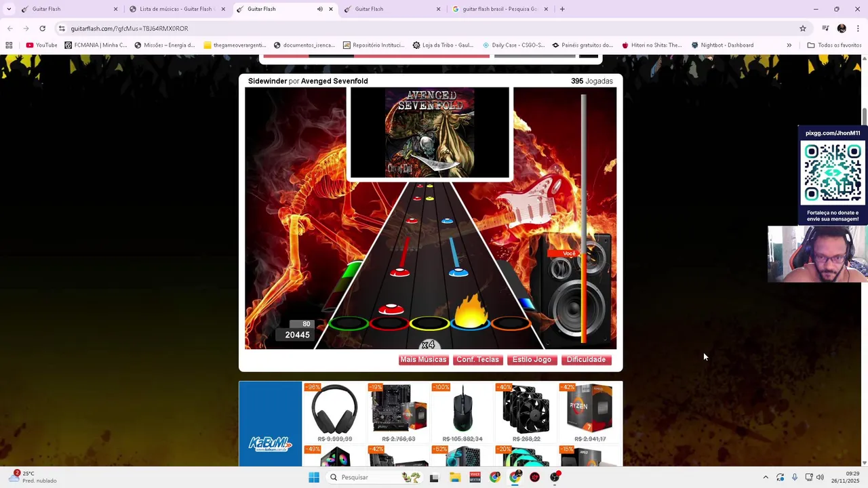The image size is (868, 488).
Task: Open the Conf. Teclas settings
Action: [477, 360]
